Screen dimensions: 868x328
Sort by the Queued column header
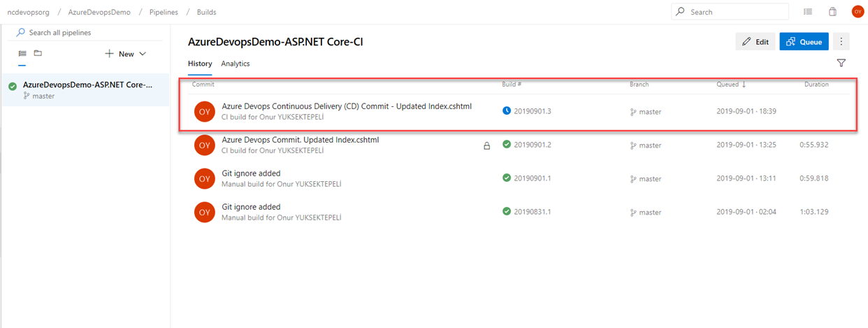click(731, 84)
